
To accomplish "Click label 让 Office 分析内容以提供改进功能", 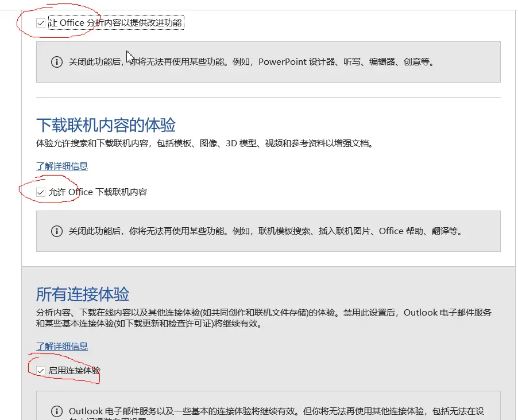I will (x=115, y=23).
